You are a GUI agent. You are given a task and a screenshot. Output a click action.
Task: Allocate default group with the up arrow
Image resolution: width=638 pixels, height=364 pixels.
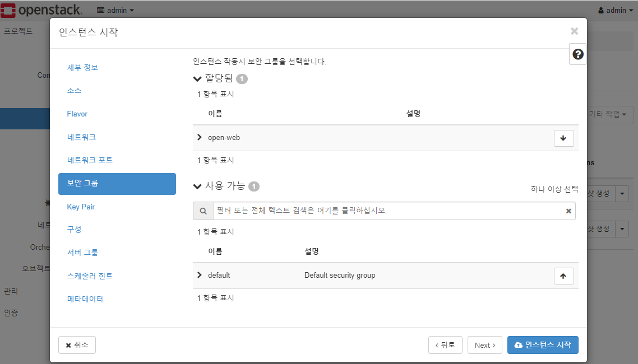pos(563,276)
